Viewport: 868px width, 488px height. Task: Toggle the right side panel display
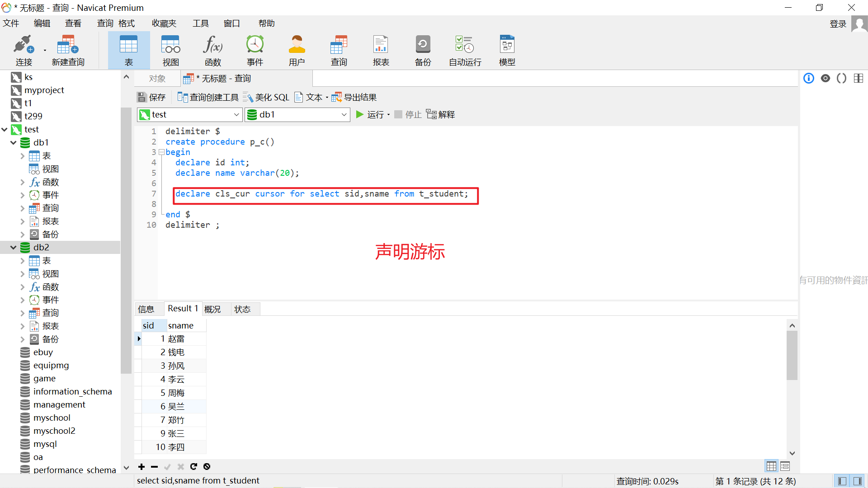coord(857,481)
